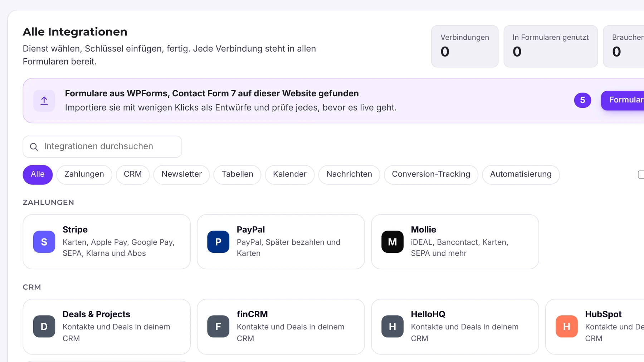Open the finCRM integration card
This screenshot has width=644, height=362.
click(281, 327)
